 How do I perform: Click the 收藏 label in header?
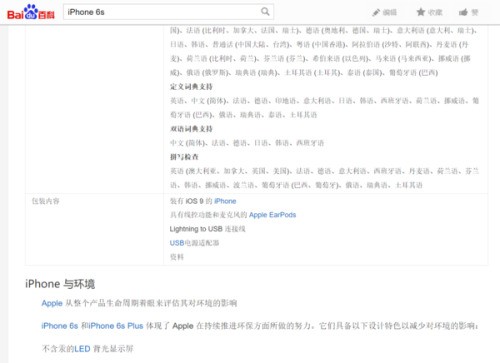click(435, 13)
